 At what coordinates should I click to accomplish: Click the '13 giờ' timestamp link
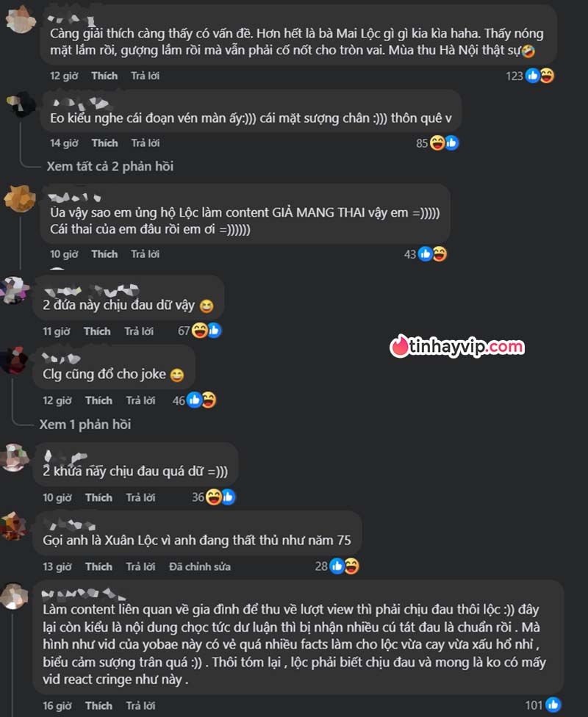(x=57, y=567)
